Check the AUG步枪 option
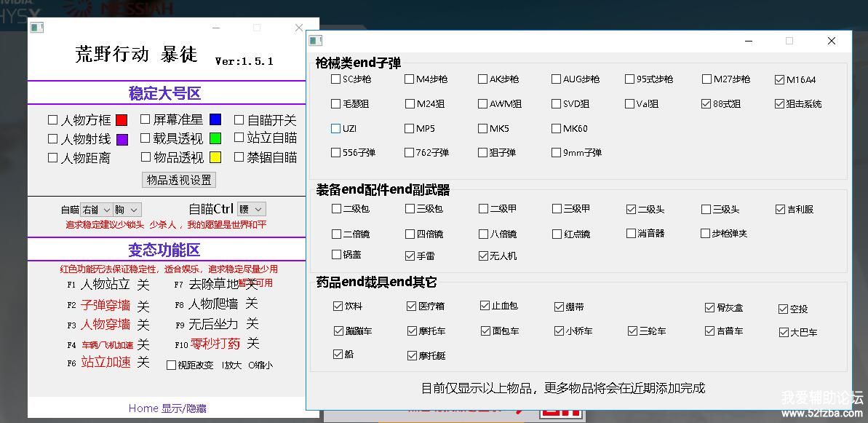 pyautogui.click(x=557, y=79)
